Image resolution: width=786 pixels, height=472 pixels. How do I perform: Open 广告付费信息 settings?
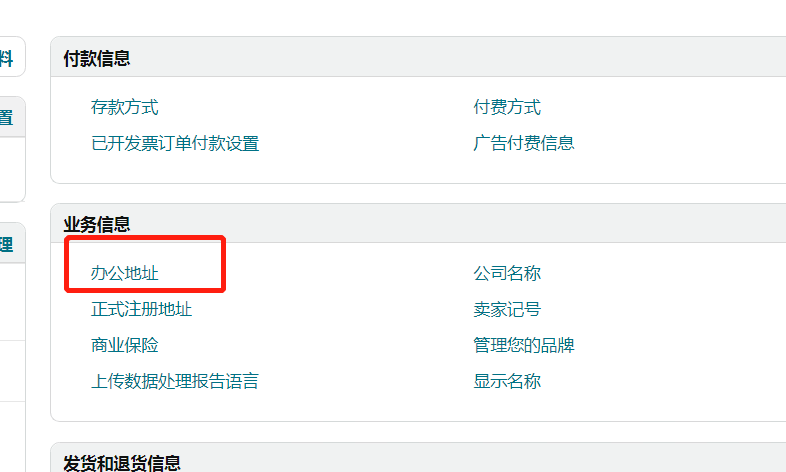524,143
